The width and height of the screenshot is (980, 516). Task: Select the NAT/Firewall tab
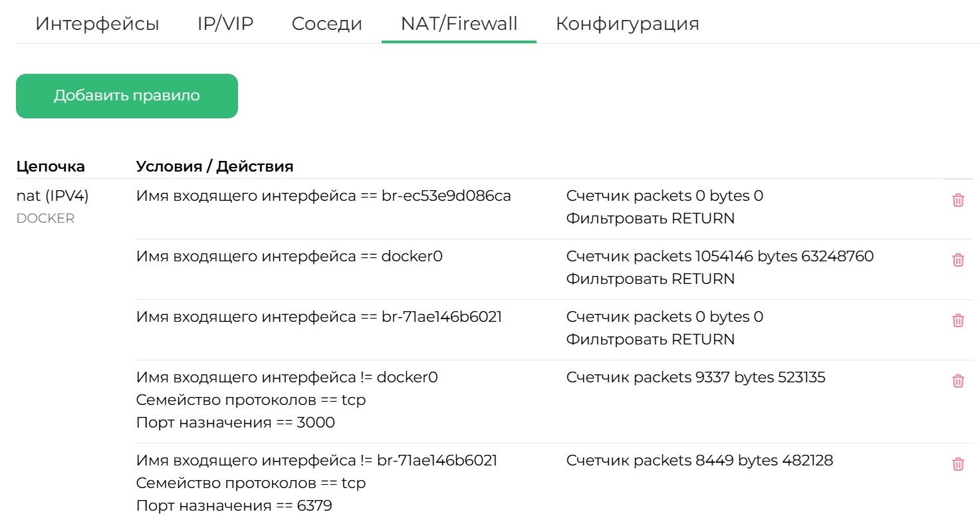tap(459, 23)
